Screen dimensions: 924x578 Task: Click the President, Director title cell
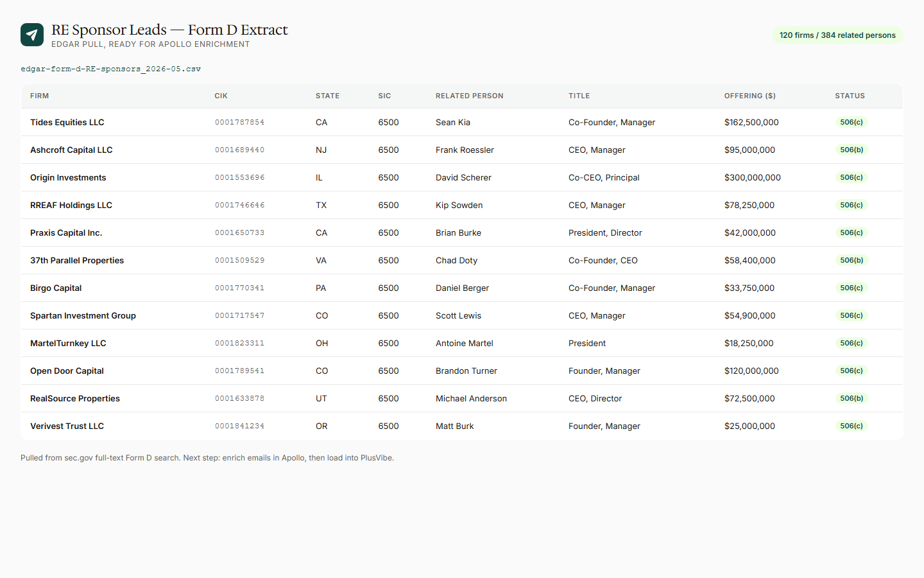605,232
